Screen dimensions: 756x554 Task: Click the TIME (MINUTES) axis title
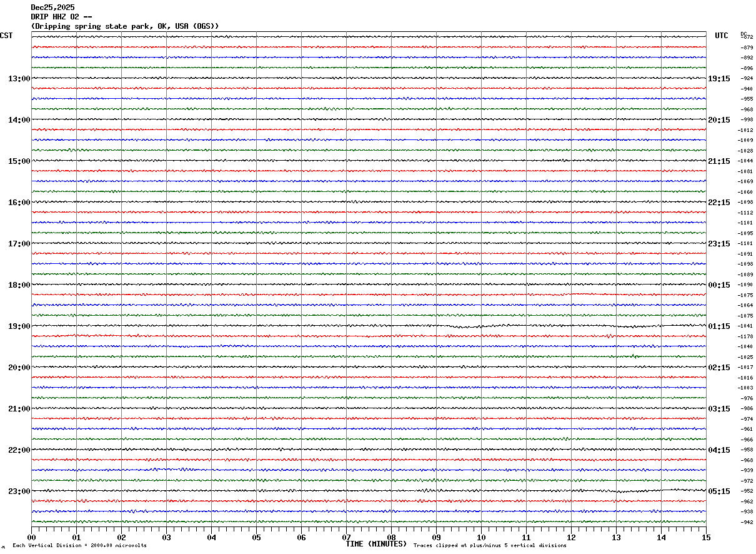(376, 544)
